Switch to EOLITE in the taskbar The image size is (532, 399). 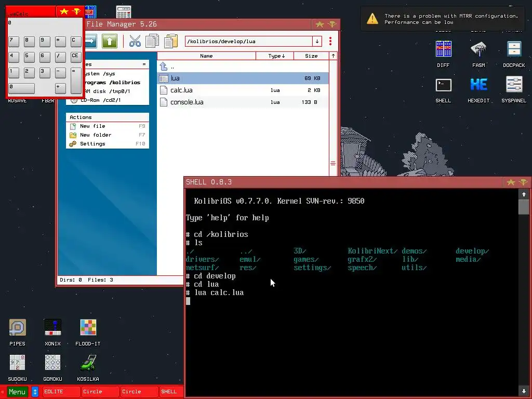pyautogui.click(x=61, y=392)
